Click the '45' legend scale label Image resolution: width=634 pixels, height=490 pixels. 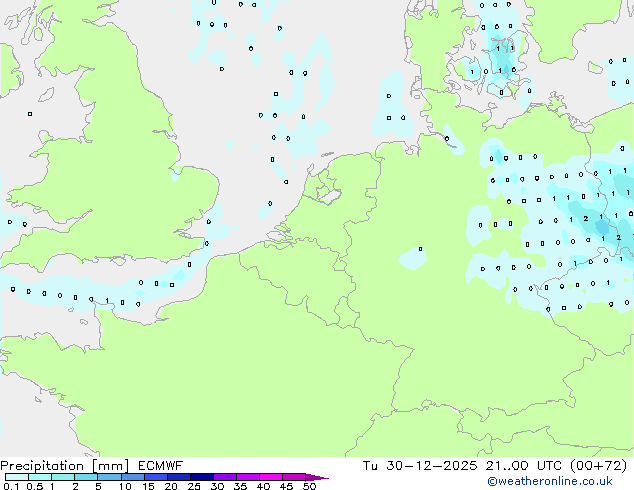point(286,486)
